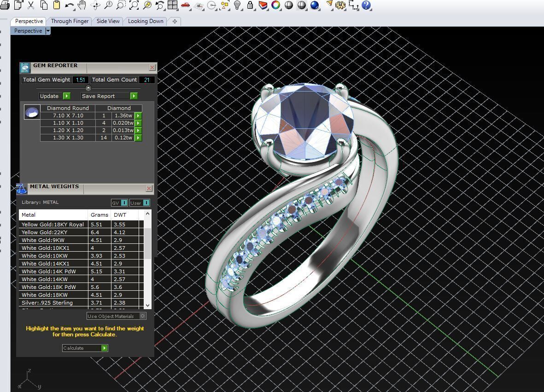Click the Gem Reporter divider slider knob
Image resolution: width=544 pixels, height=392 pixels.
click(x=88, y=88)
